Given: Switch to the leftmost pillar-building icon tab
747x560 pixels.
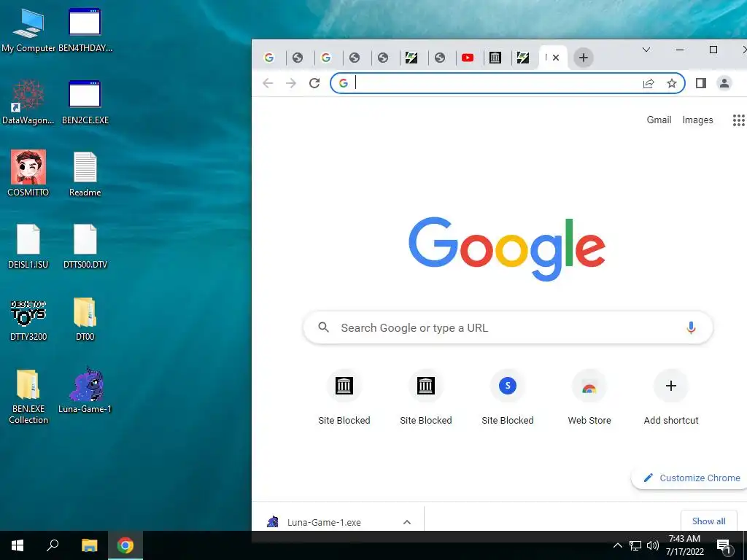Looking at the screenshot, I should point(495,58).
